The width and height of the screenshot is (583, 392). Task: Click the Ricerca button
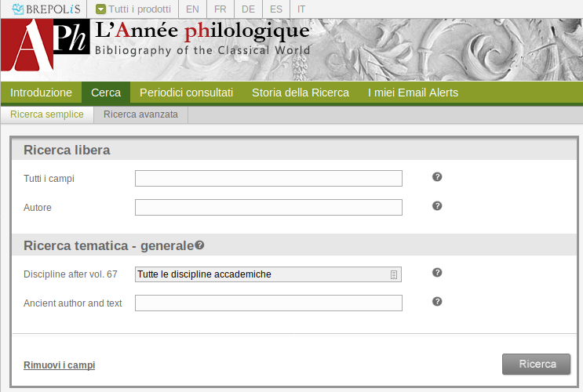tap(536, 364)
